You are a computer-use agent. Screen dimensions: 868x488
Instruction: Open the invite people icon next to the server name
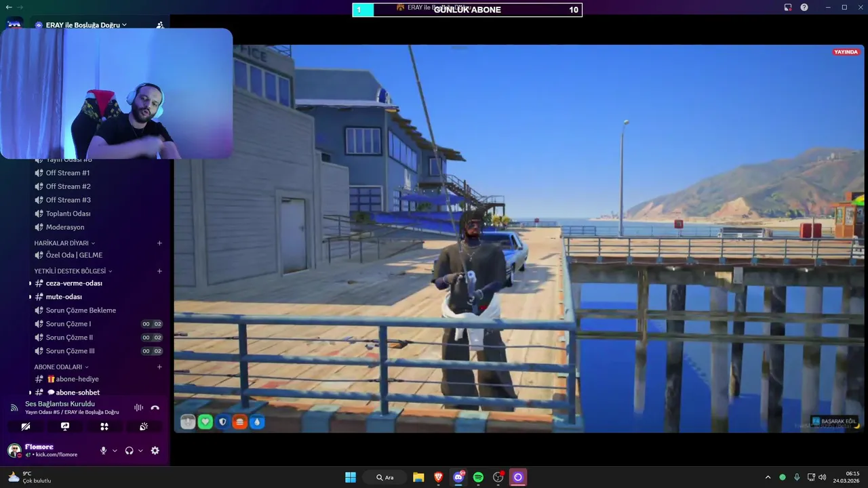[160, 25]
